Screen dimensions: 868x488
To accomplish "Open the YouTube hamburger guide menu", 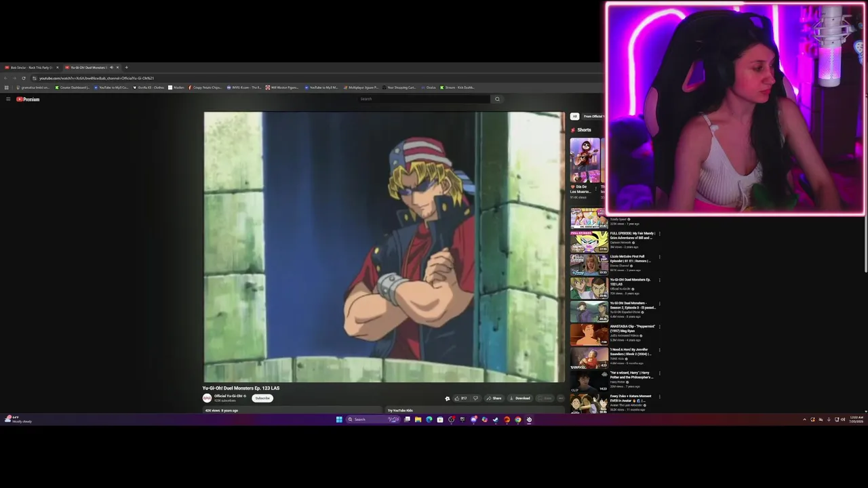I will [x=8, y=99].
